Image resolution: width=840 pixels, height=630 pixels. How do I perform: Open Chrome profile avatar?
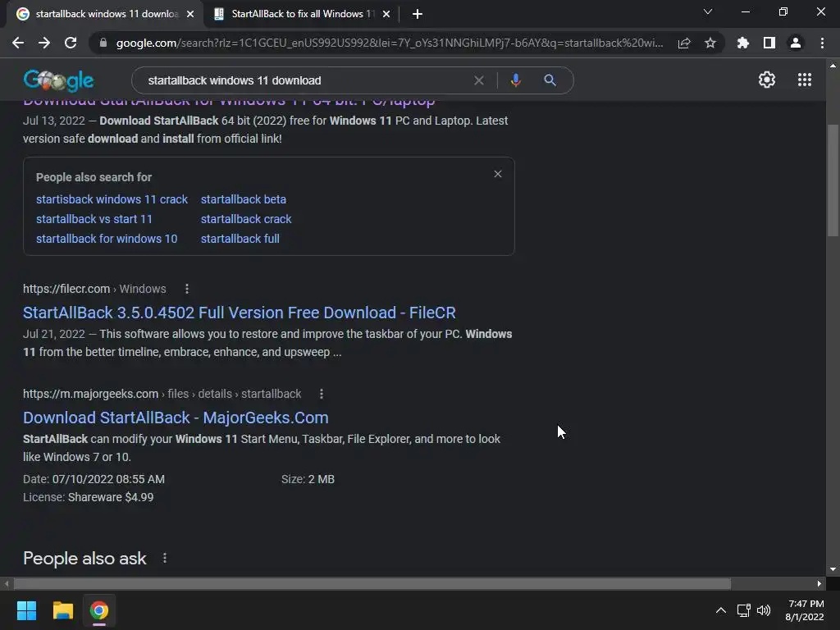click(796, 43)
